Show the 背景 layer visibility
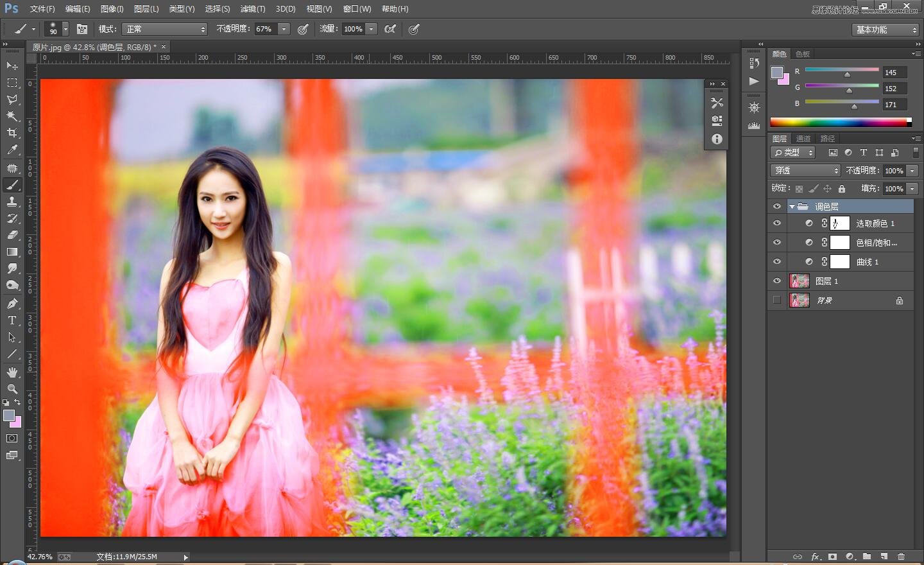Image resolution: width=924 pixels, height=565 pixels. (x=777, y=300)
